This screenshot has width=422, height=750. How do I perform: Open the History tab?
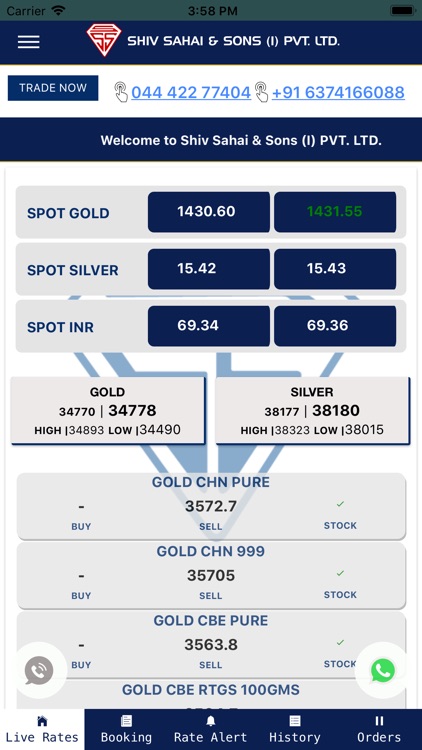click(x=295, y=729)
